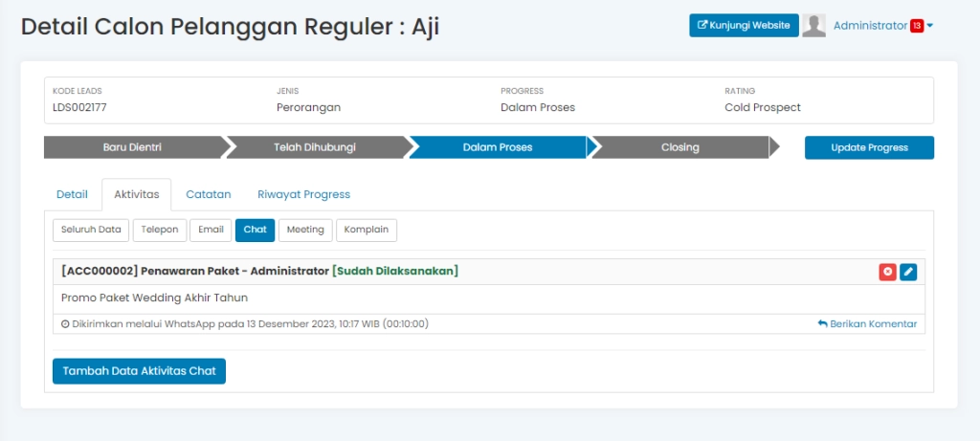Show only Meeting activities

305,230
